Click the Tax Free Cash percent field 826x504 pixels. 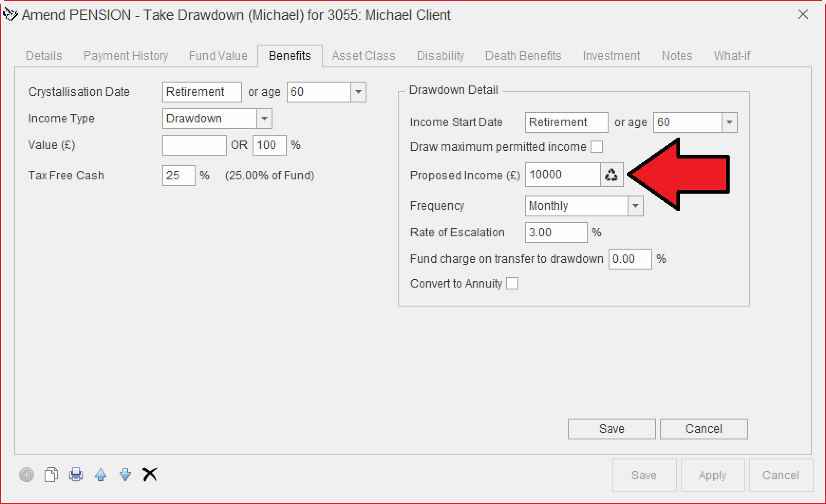(179, 175)
